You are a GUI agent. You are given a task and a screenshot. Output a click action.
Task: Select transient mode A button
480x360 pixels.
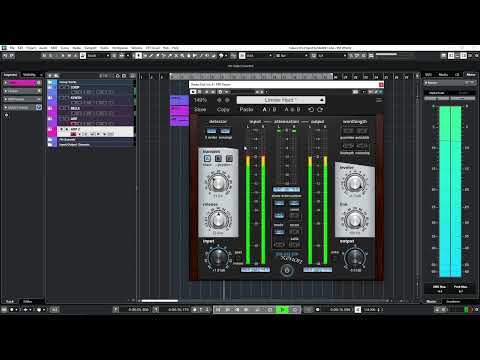tap(207, 158)
